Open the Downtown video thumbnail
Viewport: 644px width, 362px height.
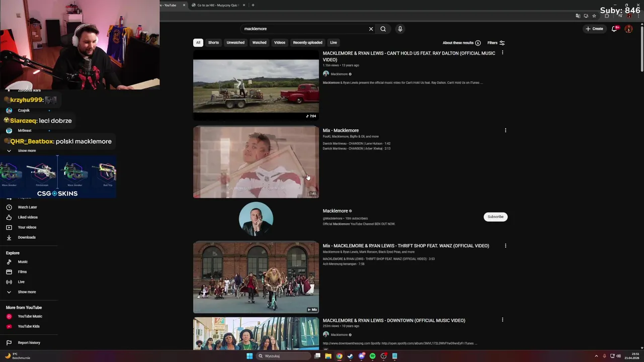256,334
